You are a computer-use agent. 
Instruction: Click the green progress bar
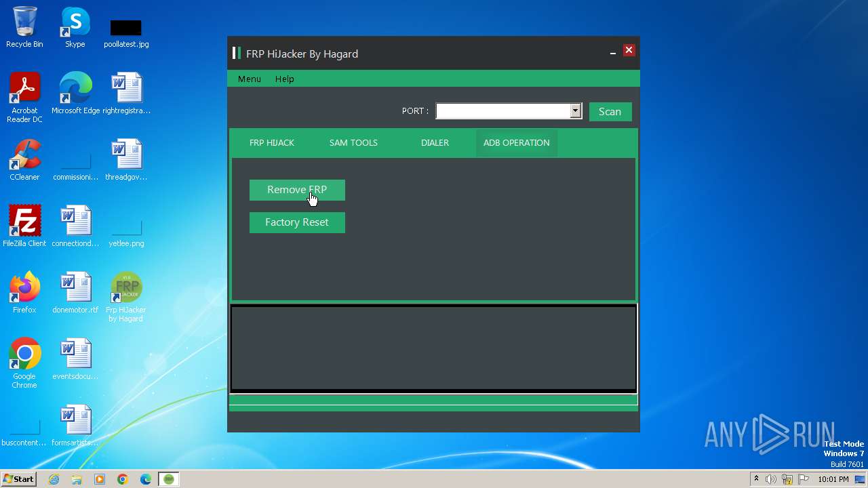pyautogui.click(x=433, y=400)
